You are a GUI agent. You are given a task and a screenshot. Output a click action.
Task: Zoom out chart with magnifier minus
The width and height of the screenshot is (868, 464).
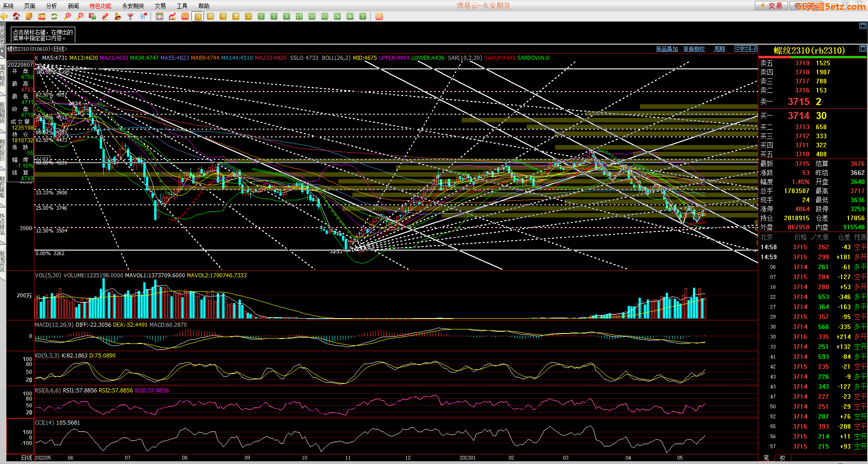[x=80, y=16]
